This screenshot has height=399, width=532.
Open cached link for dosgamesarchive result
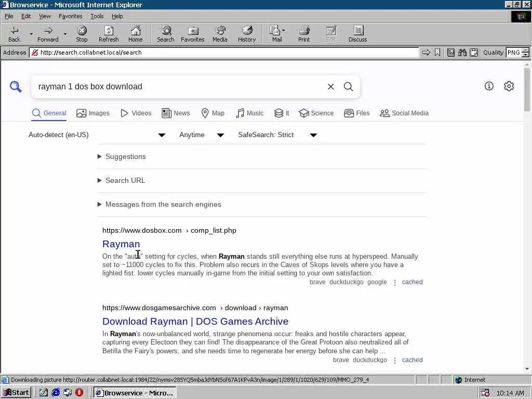(x=412, y=360)
